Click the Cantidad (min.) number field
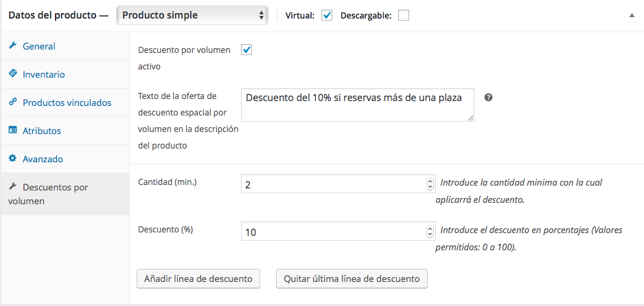This screenshot has height=306, width=644. tap(338, 184)
